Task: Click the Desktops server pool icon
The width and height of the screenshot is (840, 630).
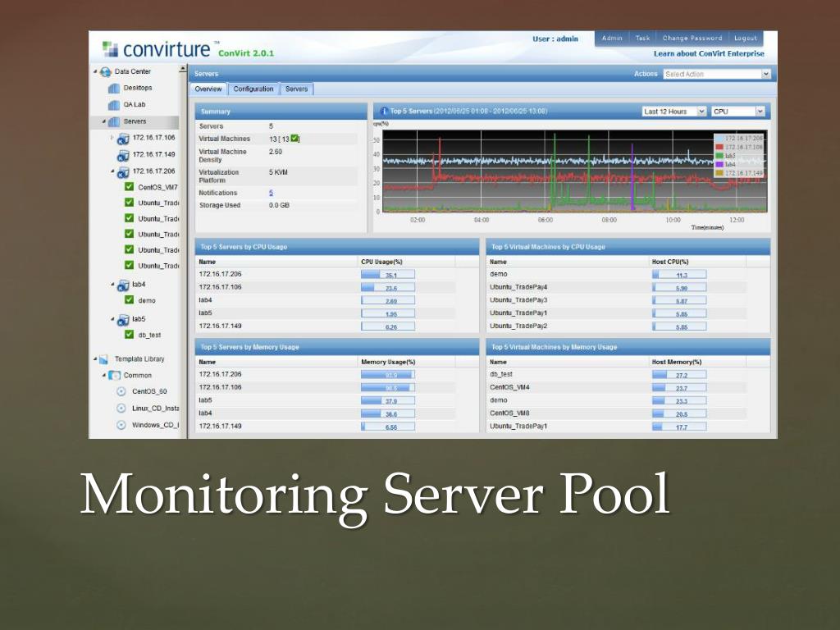Action: pyautogui.click(x=114, y=89)
